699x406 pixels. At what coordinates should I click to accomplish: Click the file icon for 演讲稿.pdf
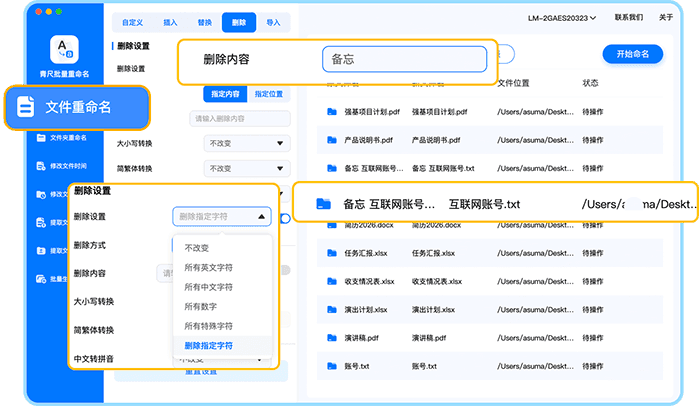coord(332,338)
